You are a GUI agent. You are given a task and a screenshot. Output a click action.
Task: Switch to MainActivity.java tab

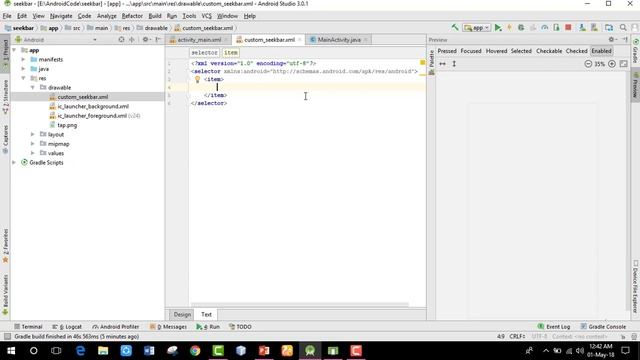(339, 40)
